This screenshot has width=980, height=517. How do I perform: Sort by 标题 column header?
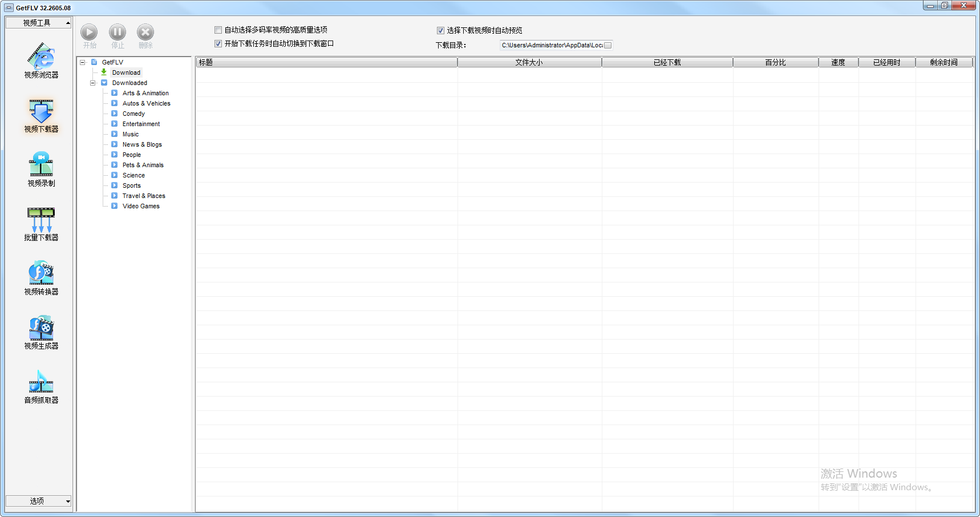click(327, 62)
